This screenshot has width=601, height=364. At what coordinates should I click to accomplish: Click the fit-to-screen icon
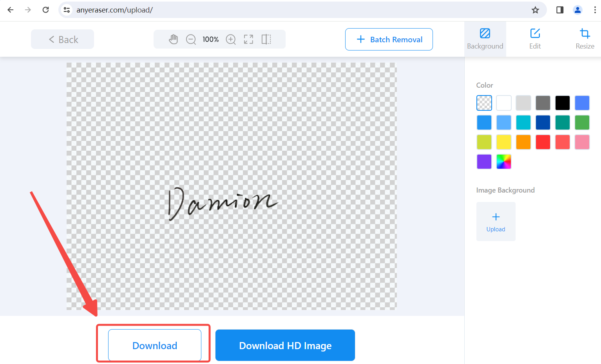coord(248,39)
